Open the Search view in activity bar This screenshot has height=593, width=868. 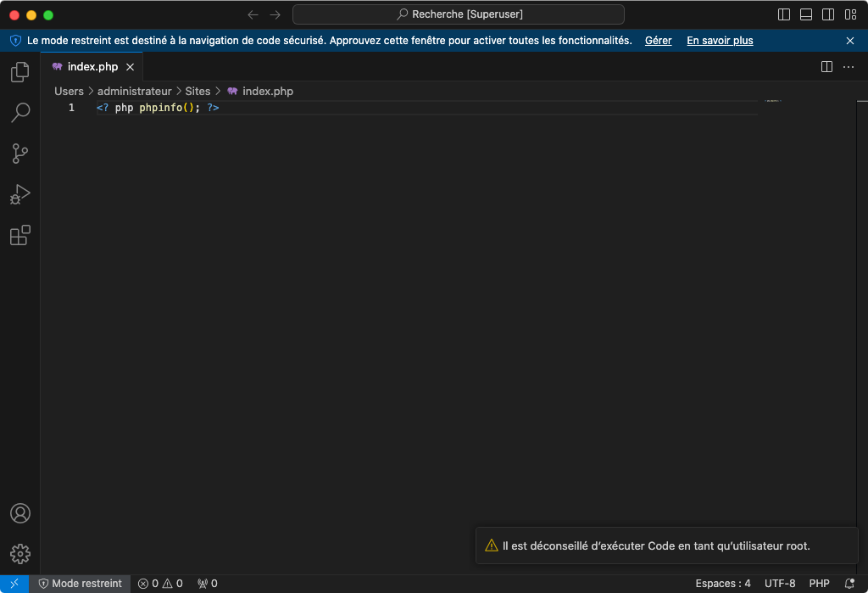pyautogui.click(x=20, y=112)
